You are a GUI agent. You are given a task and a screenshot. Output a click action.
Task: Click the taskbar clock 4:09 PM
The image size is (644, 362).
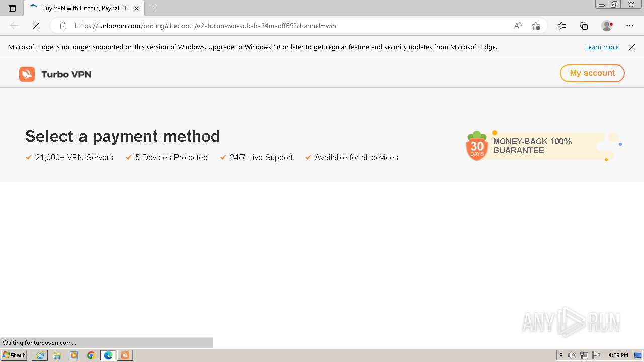tap(618, 355)
